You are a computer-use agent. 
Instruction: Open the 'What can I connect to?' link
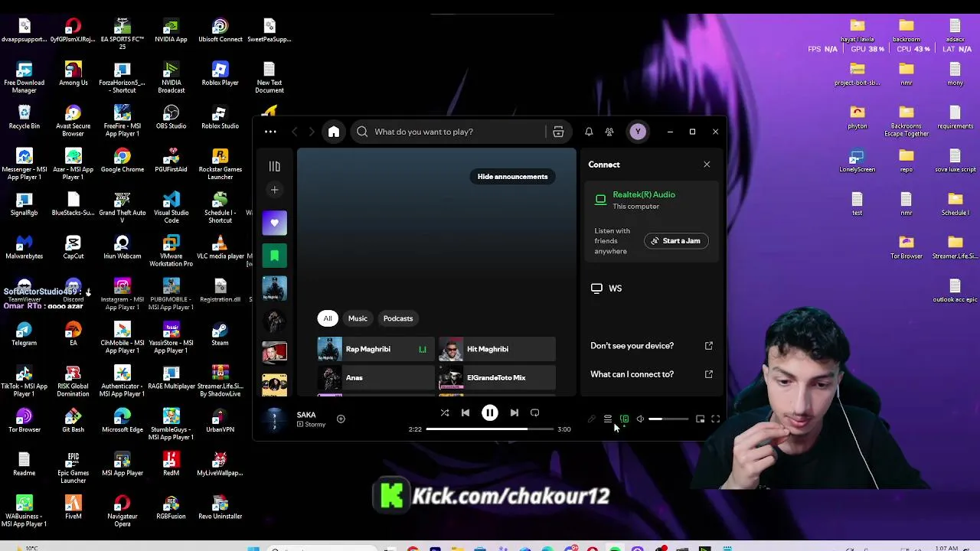pyautogui.click(x=652, y=374)
